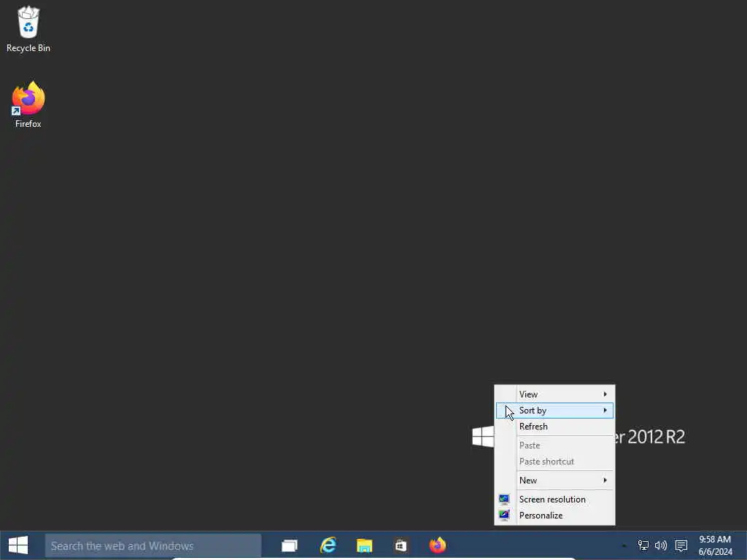Click the New submenu arrow
This screenshot has width=747, height=560.
click(605, 481)
